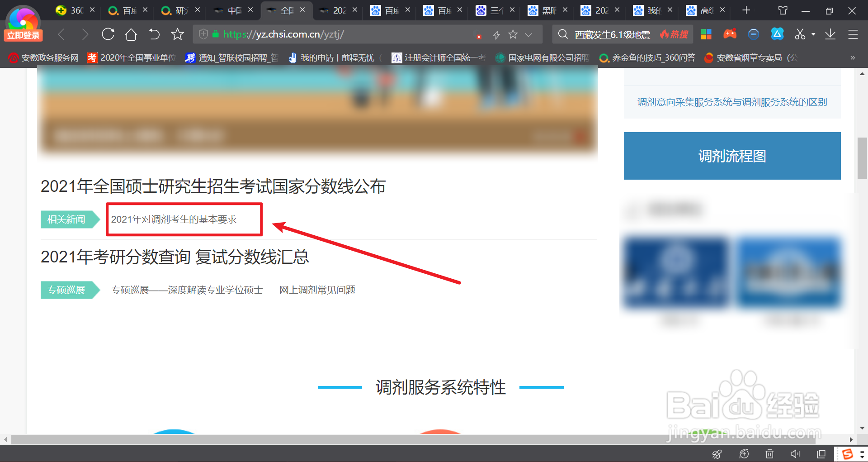Expand the bookmarks overflow chevron
This screenshot has height=462, width=868.
pos(853,58)
